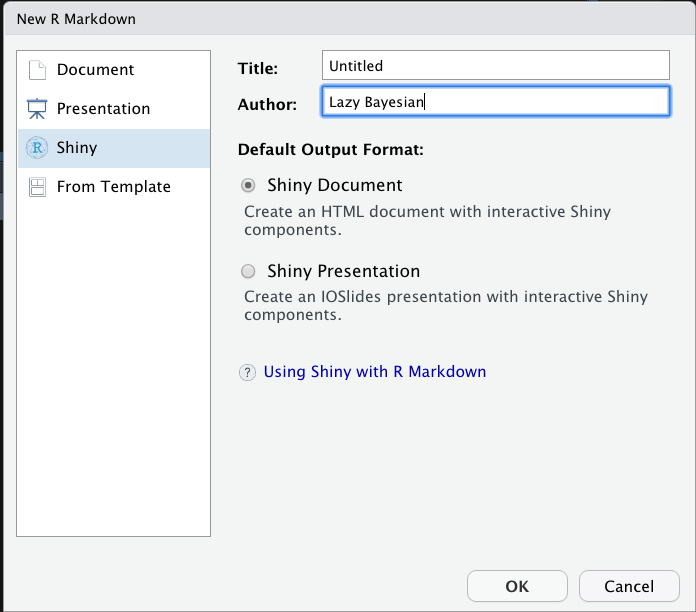Switch to the Presentation category label

click(103, 109)
